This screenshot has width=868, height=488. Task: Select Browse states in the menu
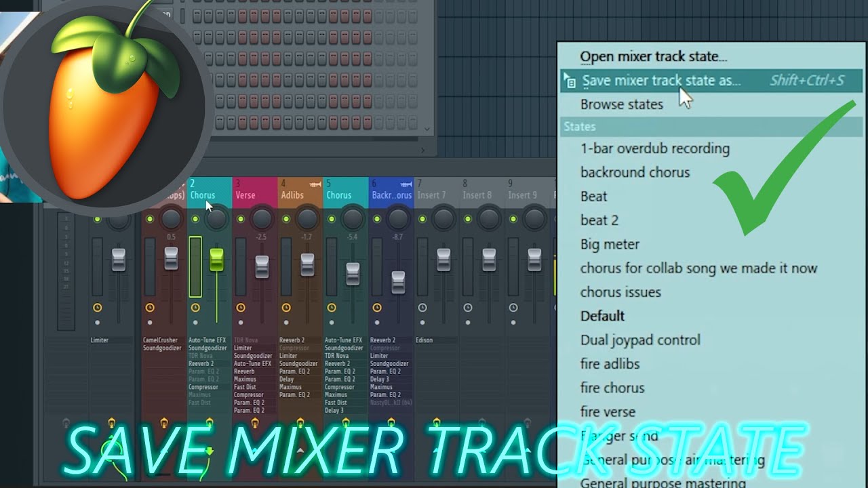[x=622, y=104]
